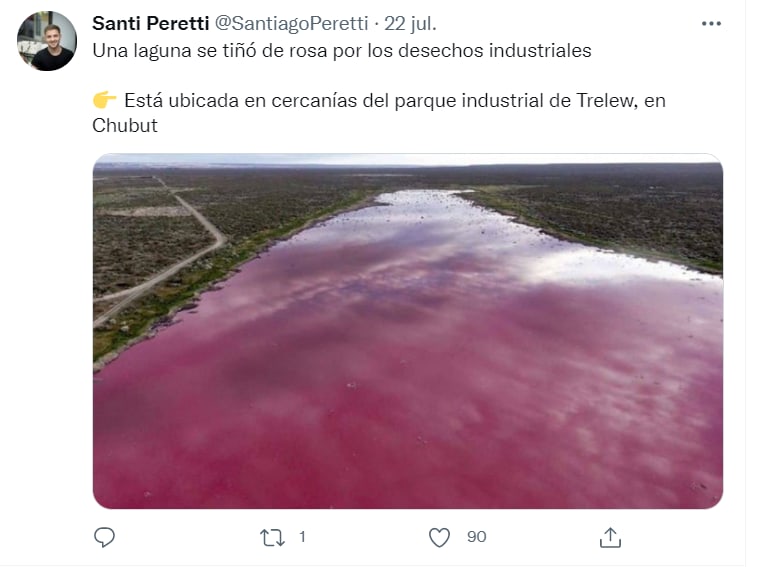This screenshot has height=567, width=782.
Task: Open the Santi Peretti display name
Action: [x=151, y=23]
